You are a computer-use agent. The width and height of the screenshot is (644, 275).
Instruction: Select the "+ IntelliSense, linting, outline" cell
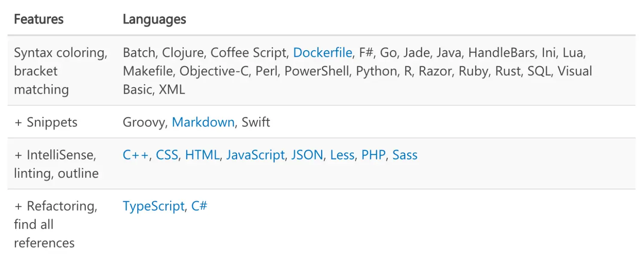click(x=61, y=164)
